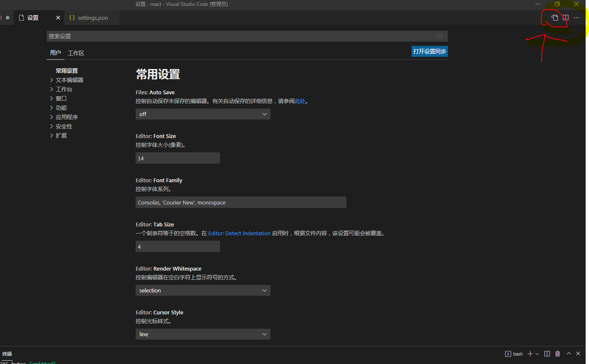Image resolution: width=589 pixels, height=364 pixels.
Task: Edit the Editor: Font Size field
Action: [x=178, y=158]
